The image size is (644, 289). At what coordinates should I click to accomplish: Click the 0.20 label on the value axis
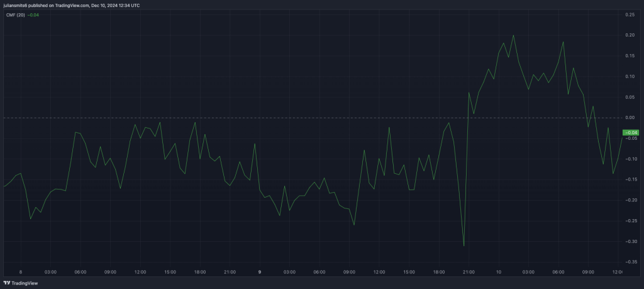[x=630, y=35]
